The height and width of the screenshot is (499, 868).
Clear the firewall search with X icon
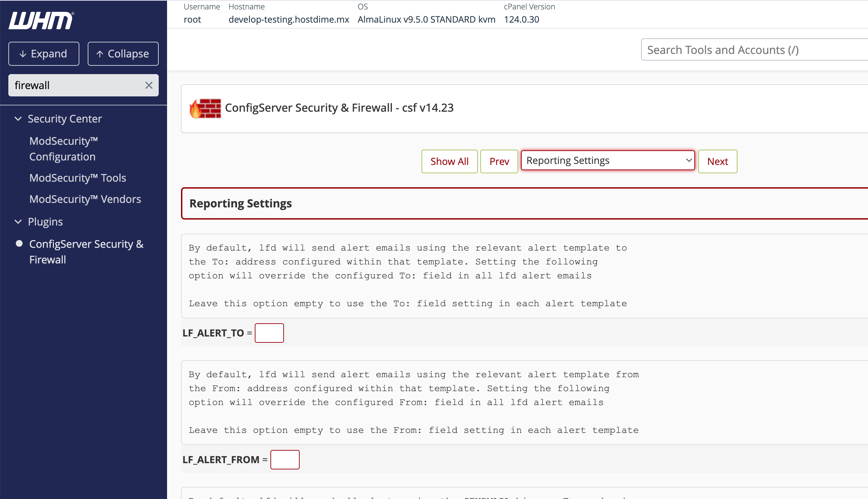[x=149, y=85]
